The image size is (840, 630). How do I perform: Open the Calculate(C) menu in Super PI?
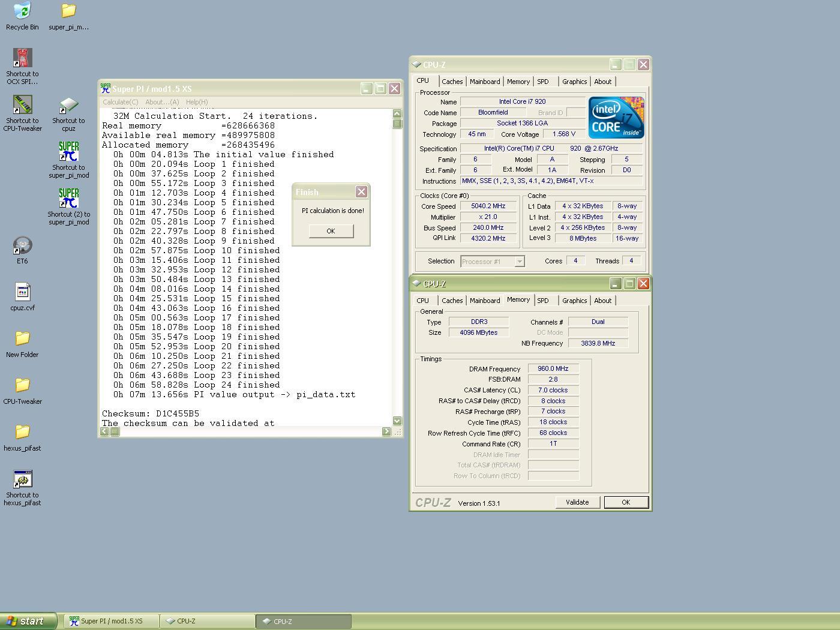point(120,102)
